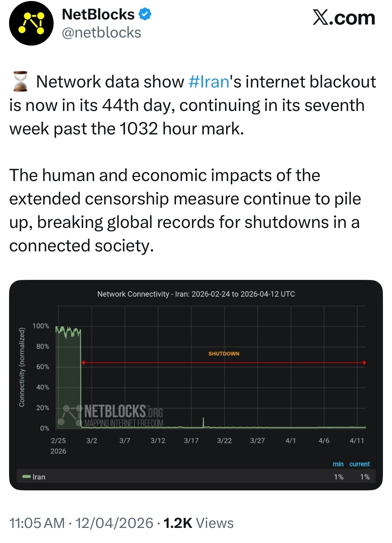Click the green Iran legend swatch
Viewport: 392px width, 543px height.
click(x=26, y=477)
